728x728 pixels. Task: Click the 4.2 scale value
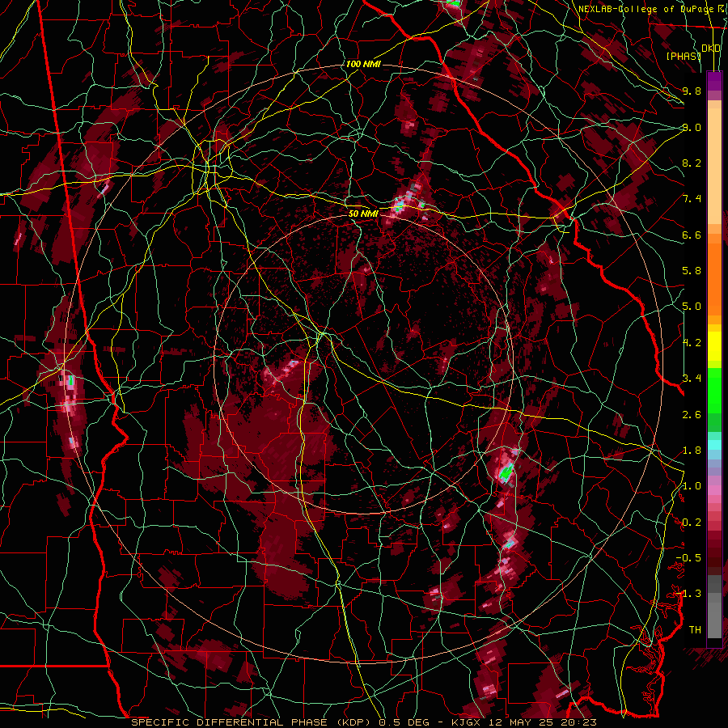pos(692,343)
